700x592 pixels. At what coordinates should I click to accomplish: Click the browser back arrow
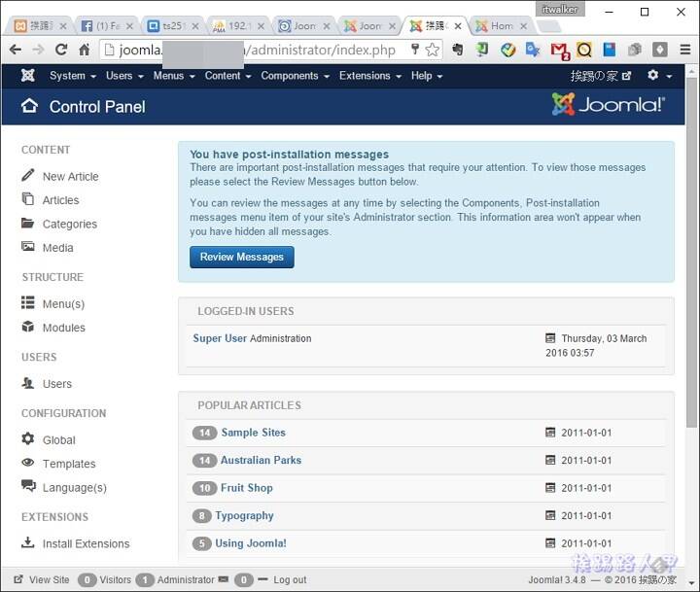(16, 50)
